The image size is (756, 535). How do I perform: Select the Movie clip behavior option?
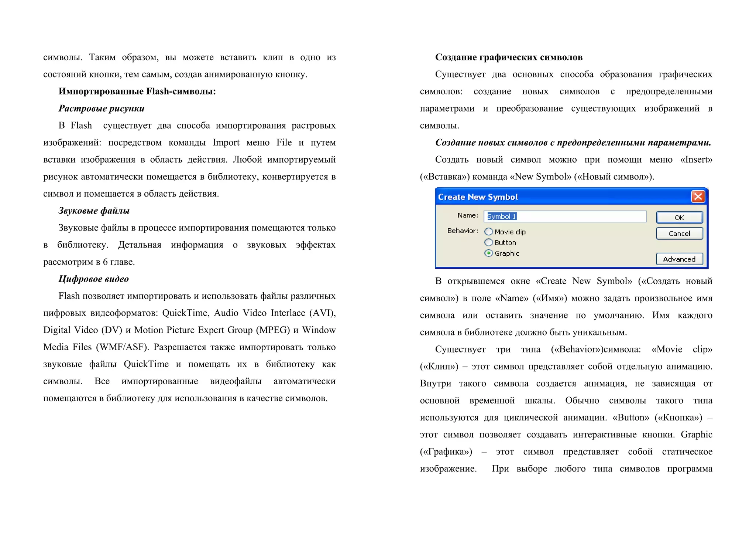point(489,232)
